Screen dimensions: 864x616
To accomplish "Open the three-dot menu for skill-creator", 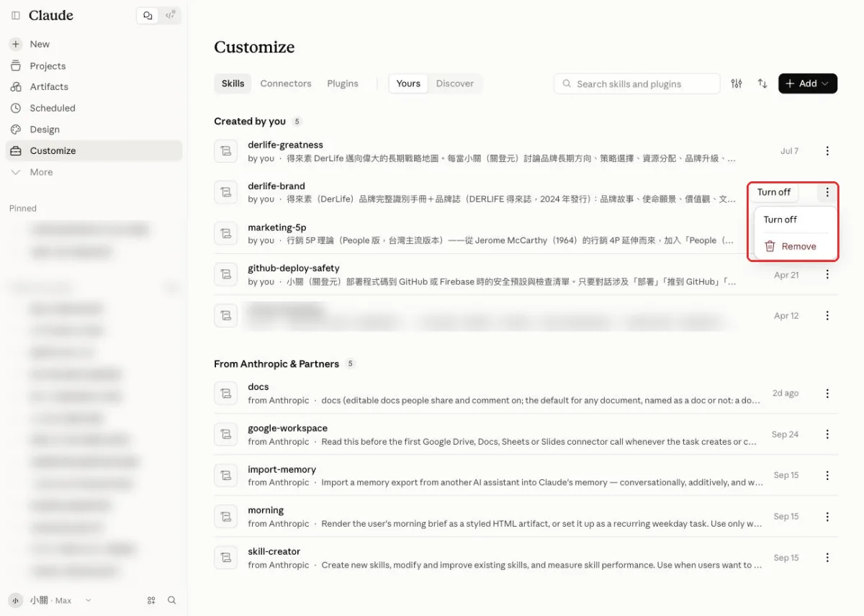I will point(827,558).
